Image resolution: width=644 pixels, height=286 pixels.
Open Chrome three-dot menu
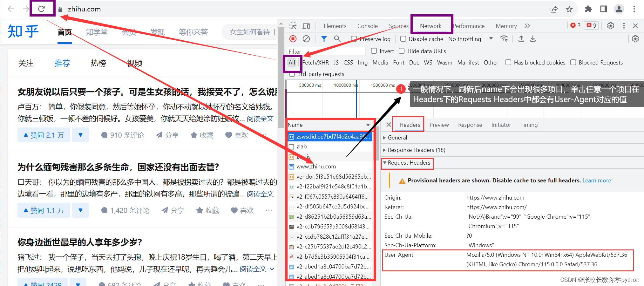[634, 9]
